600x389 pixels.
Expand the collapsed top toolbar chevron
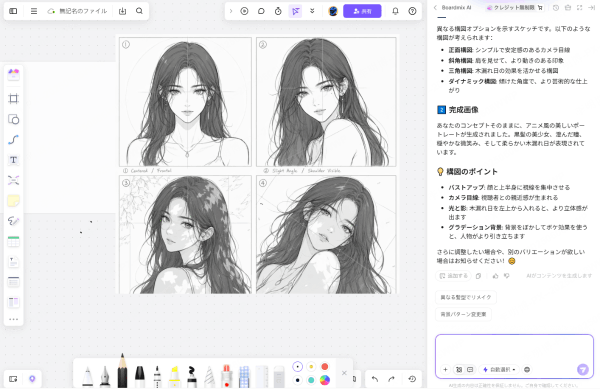click(x=231, y=11)
